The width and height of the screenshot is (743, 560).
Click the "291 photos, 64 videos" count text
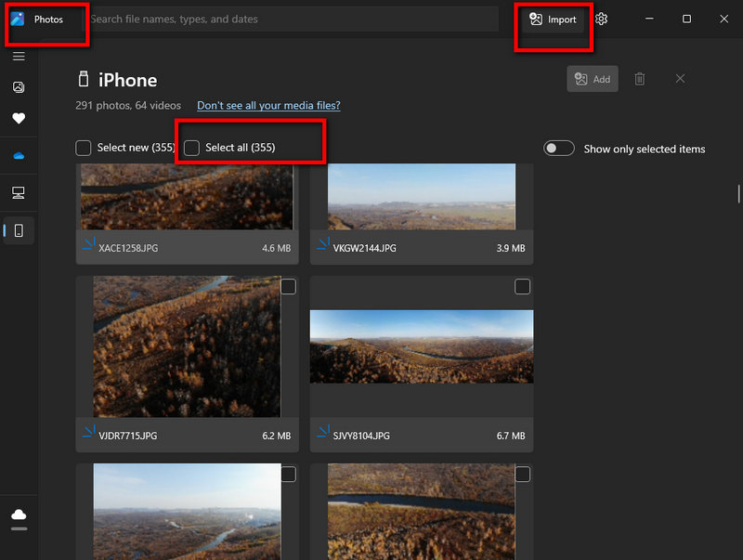[128, 105]
